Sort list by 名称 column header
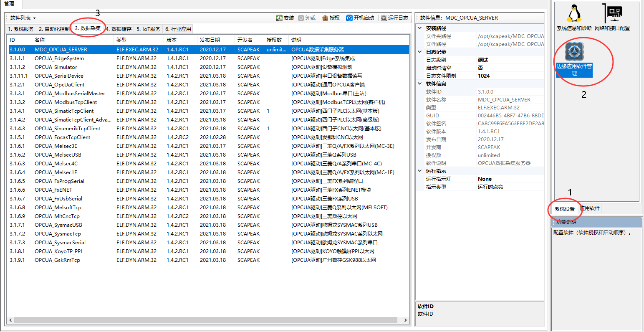Screen dimensions: 644x332 (73, 40)
